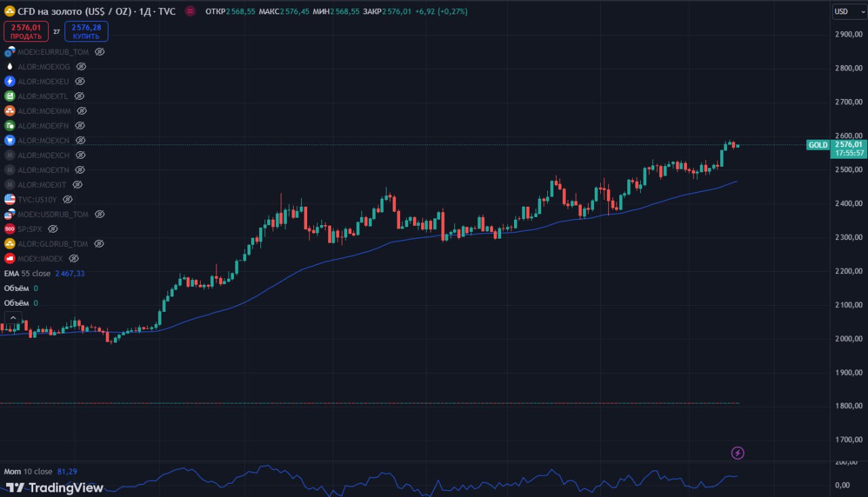Toggle visibility of ALOR:MOEXMM
The image size is (868, 497).
81,111
